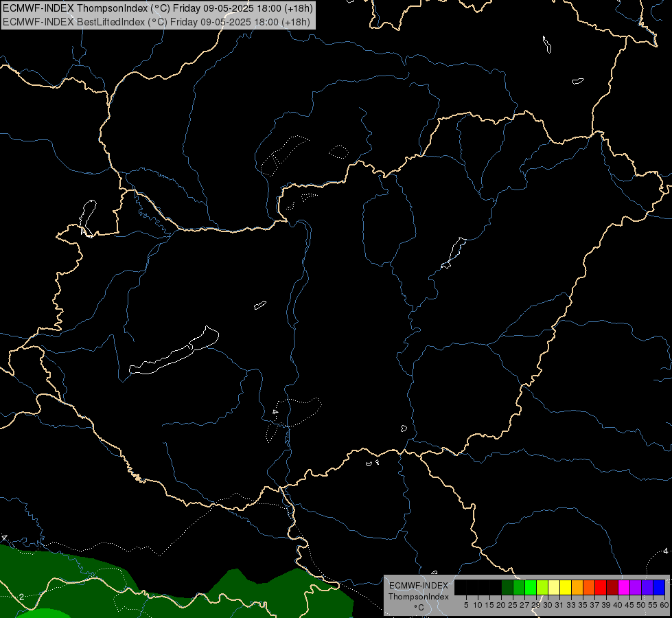Select the orange-red 35–37 legend swatch
This screenshot has height=618, width=672.
tap(589, 587)
